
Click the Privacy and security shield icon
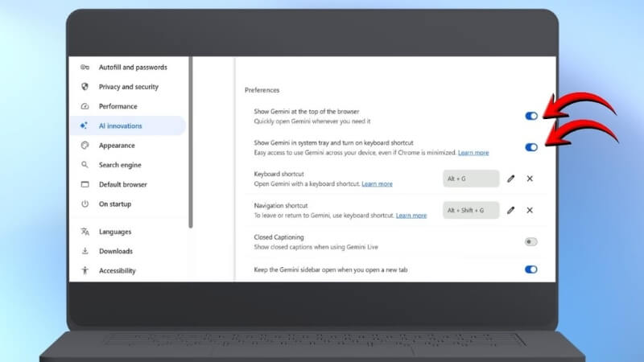[x=85, y=87]
